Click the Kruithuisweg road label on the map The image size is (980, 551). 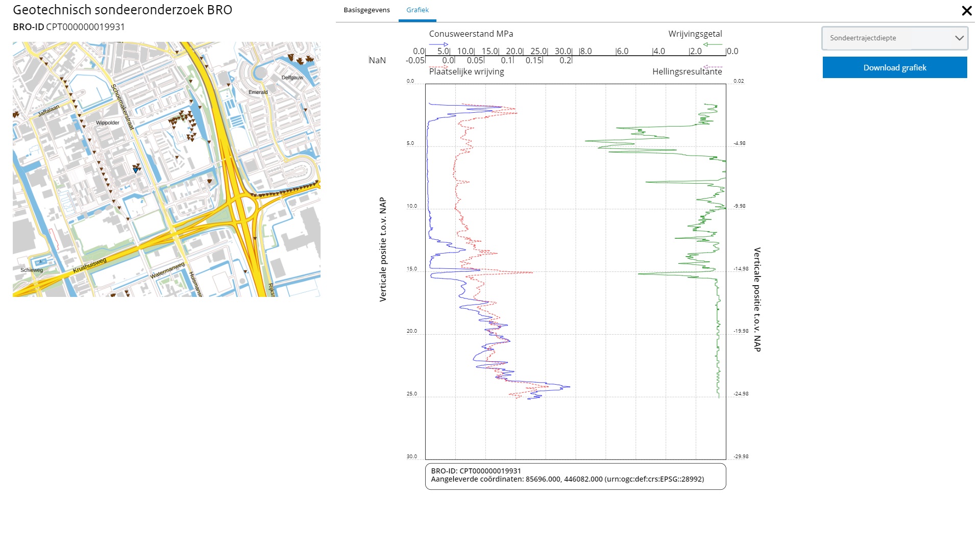click(x=90, y=265)
